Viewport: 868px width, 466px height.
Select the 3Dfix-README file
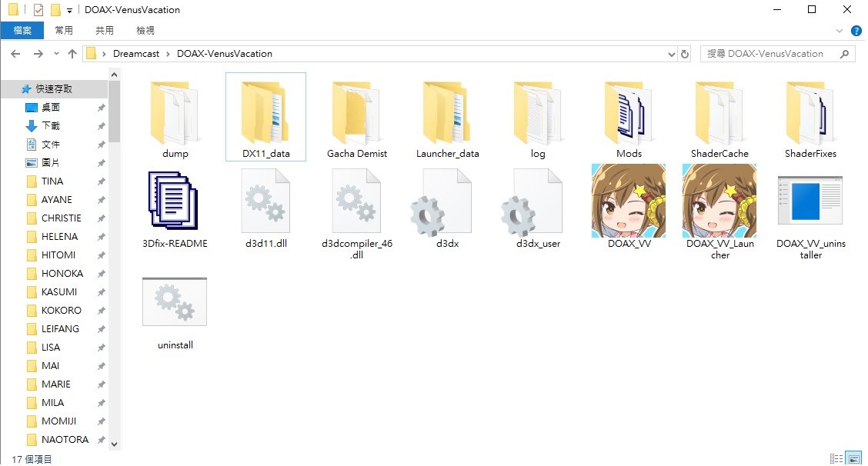pyautogui.click(x=175, y=208)
